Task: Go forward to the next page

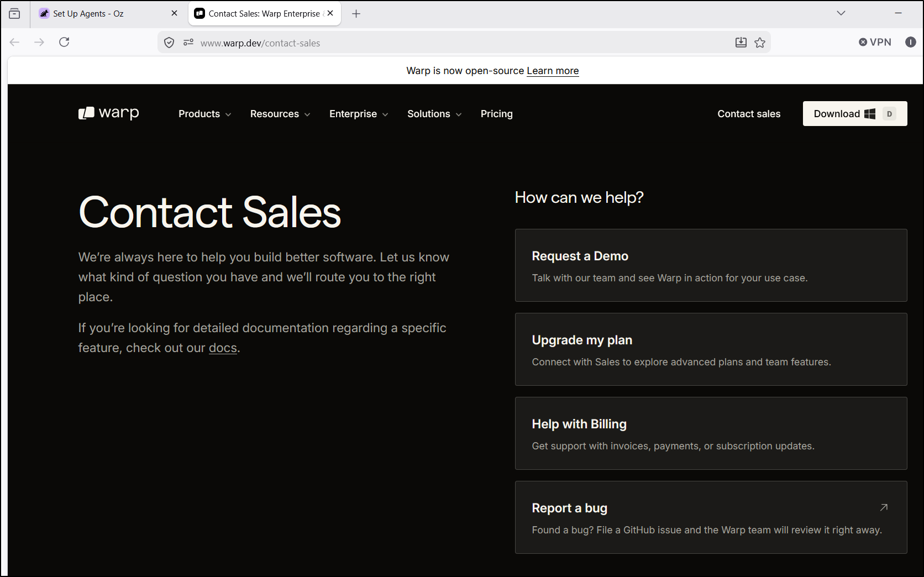Action: (39, 42)
